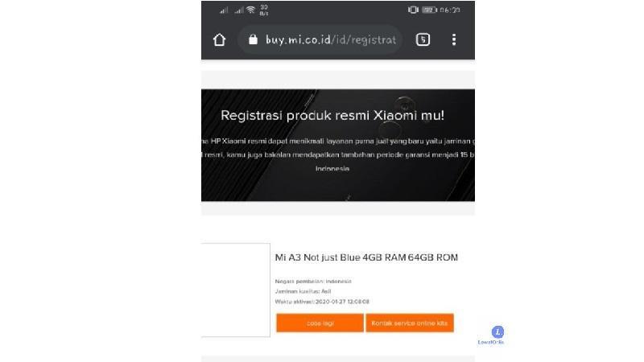Screen dimensions: 644x362
Task: Click 'Registrasi produk resmi Xiaomi mu!' banner heading
Action: [x=332, y=115]
